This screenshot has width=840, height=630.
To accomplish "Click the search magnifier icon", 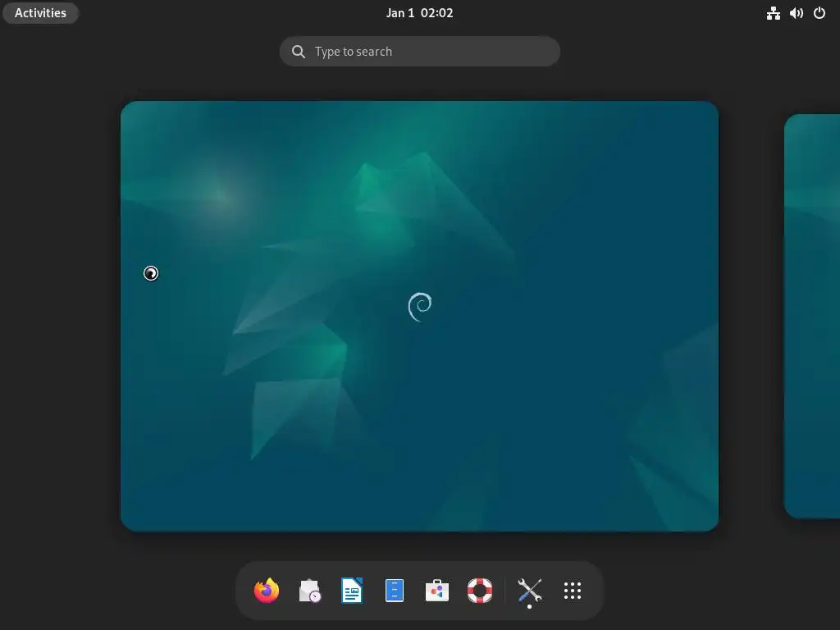I will [x=299, y=52].
